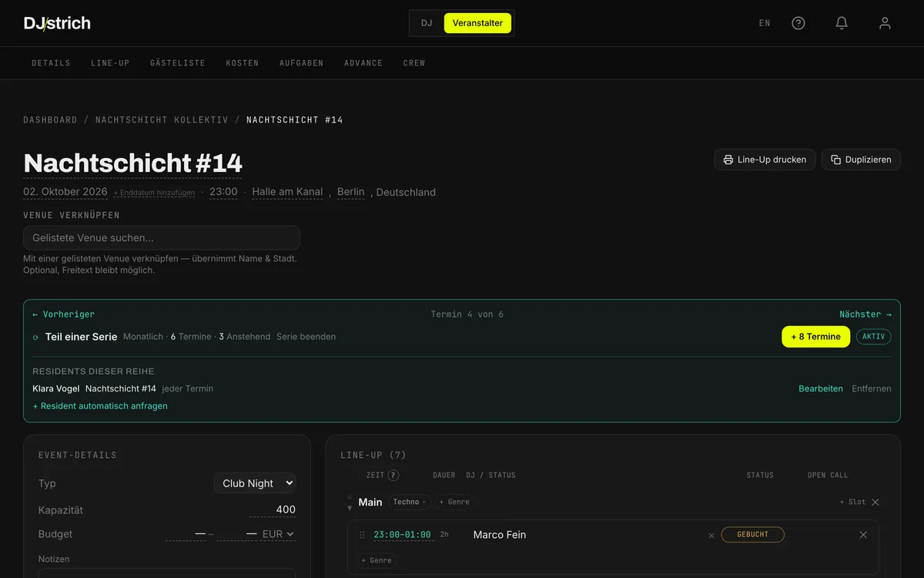Switch language to EN
This screenshot has width=924, height=578.
(765, 23)
